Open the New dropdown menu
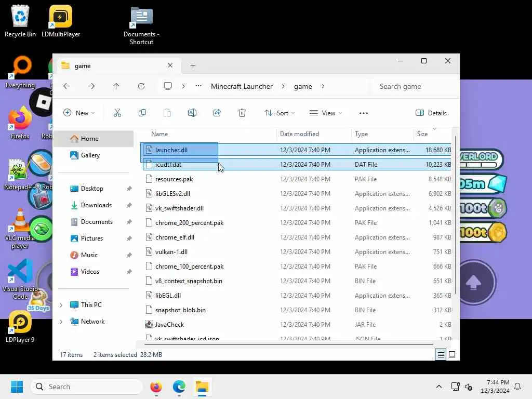Image resolution: width=532 pixels, height=399 pixels. [x=79, y=113]
